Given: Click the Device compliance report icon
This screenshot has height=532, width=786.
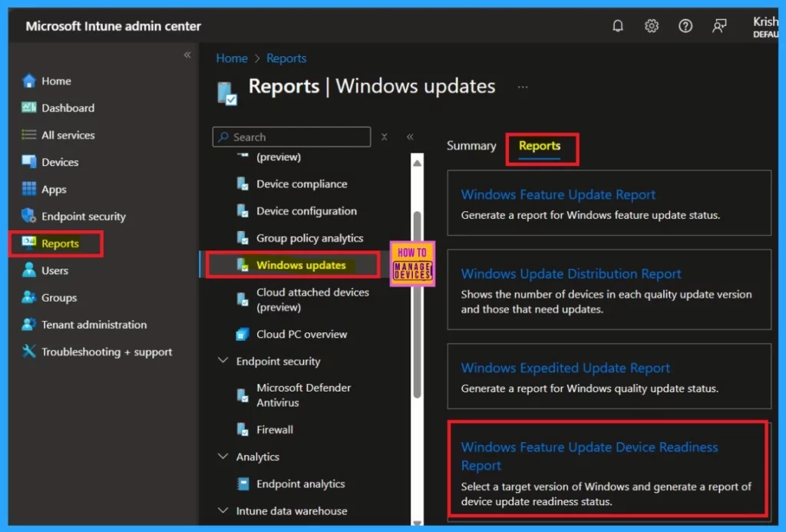Looking at the screenshot, I should pyautogui.click(x=243, y=184).
